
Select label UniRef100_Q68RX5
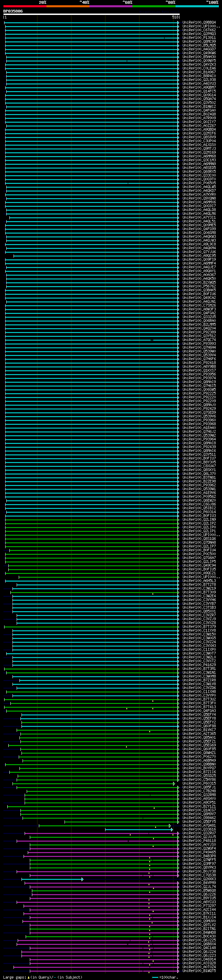[x=199, y=172]
